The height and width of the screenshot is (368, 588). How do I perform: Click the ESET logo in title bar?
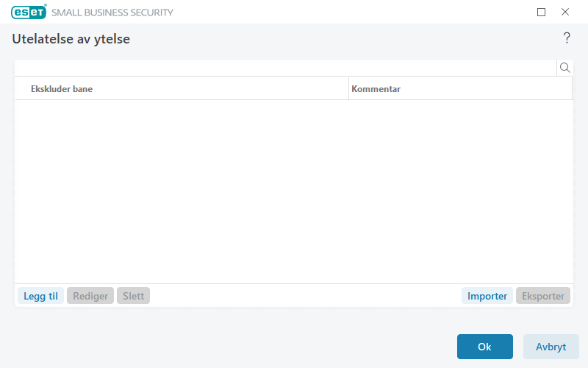pyautogui.click(x=29, y=12)
